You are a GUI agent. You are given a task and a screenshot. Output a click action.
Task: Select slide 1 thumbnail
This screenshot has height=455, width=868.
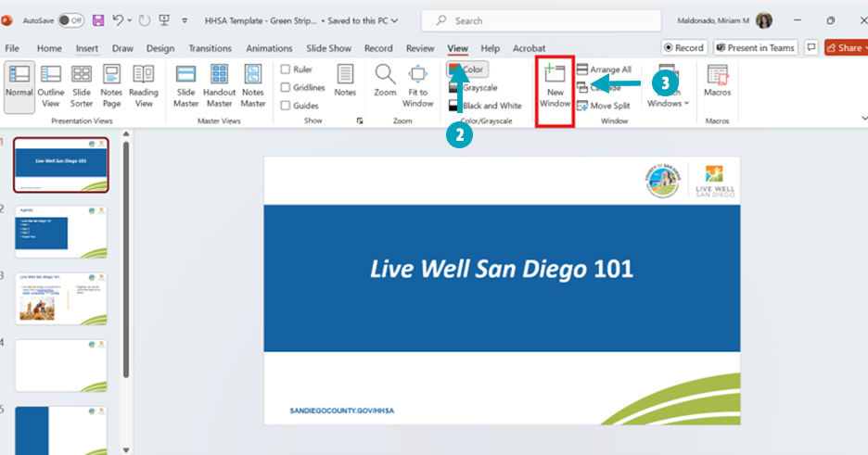(x=61, y=165)
